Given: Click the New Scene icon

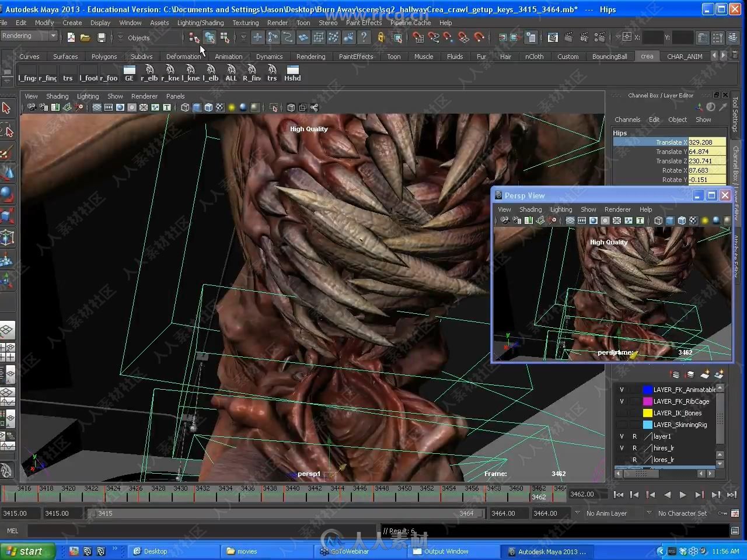Looking at the screenshot, I should pos(71,37).
